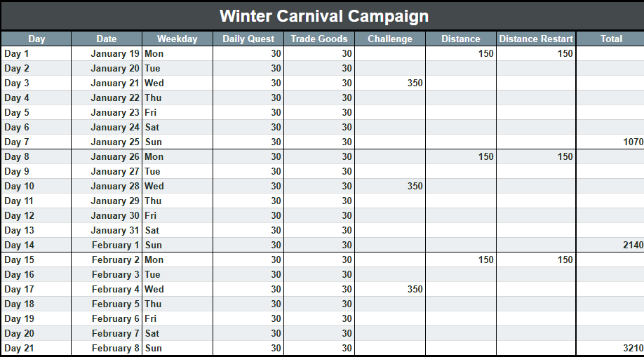This screenshot has height=357, width=644.
Task: Click the 3210 total cell
Action: point(610,348)
